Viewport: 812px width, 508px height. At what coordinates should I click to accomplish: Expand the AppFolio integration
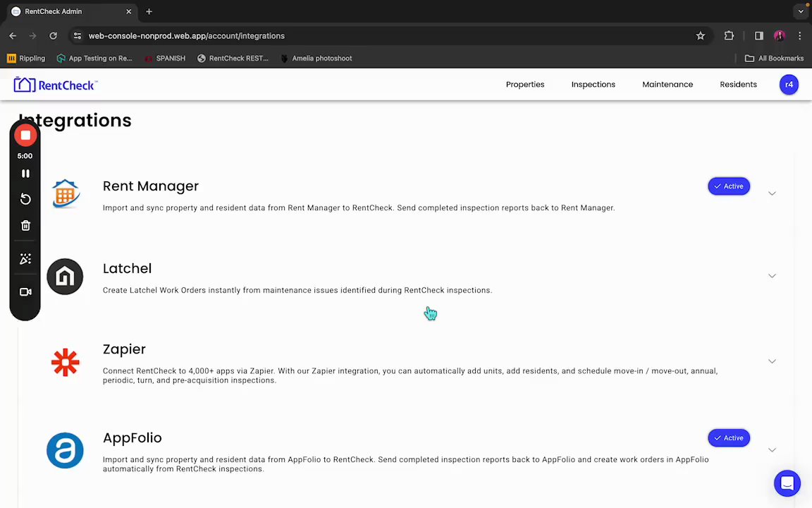coord(772,450)
